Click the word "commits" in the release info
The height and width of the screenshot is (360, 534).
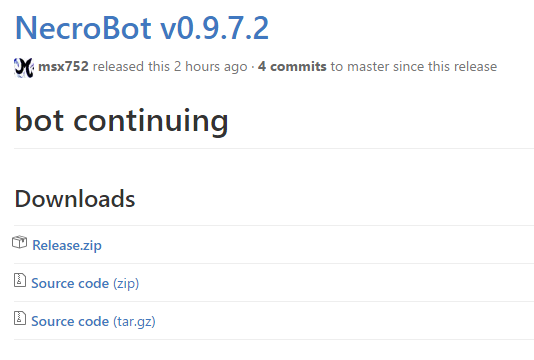298,66
